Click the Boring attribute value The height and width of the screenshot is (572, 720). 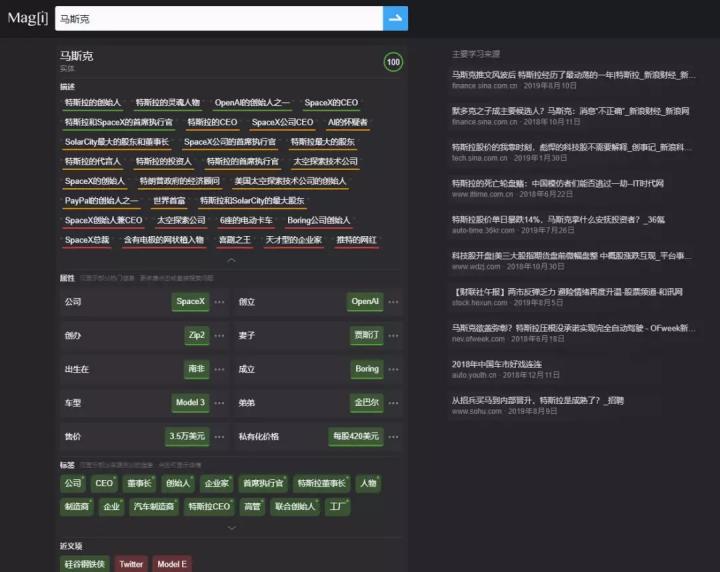[x=367, y=369]
